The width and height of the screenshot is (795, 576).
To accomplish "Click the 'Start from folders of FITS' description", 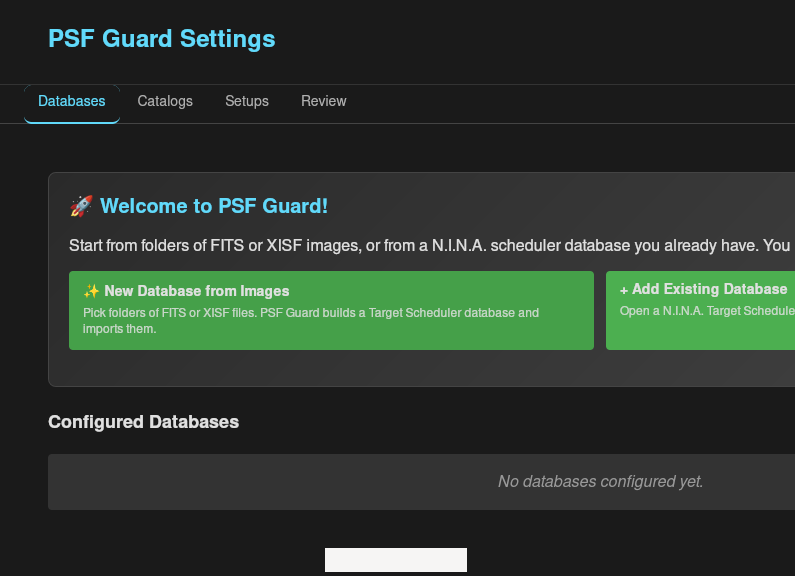I will pos(431,245).
